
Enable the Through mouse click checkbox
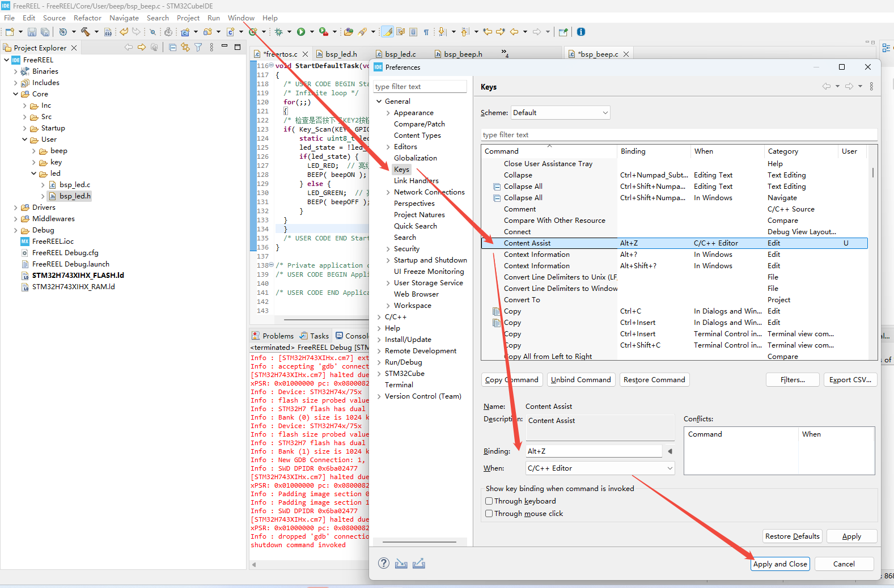[489, 514]
